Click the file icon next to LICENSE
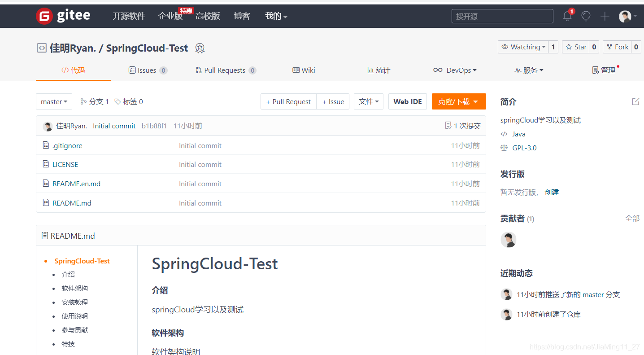644x355 pixels. pyautogui.click(x=46, y=164)
